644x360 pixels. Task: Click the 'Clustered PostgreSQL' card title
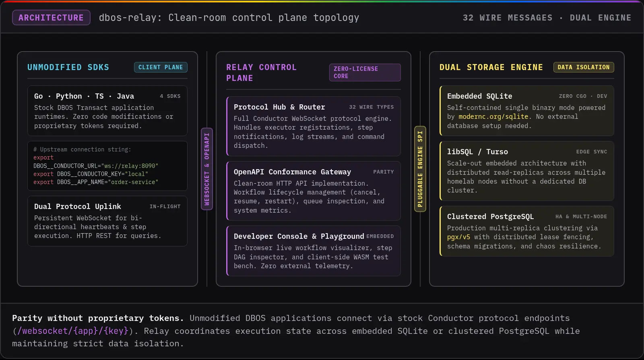pyautogui.click(x=491, y=217)
